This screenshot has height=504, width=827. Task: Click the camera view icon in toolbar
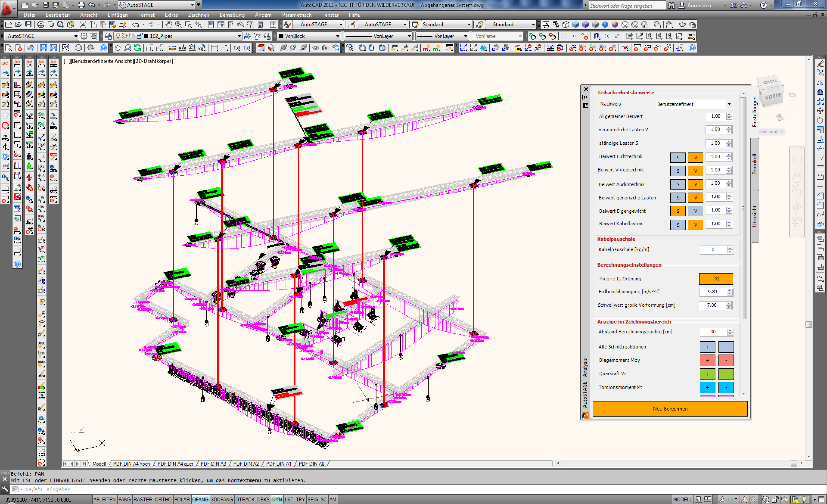(325, 48)
